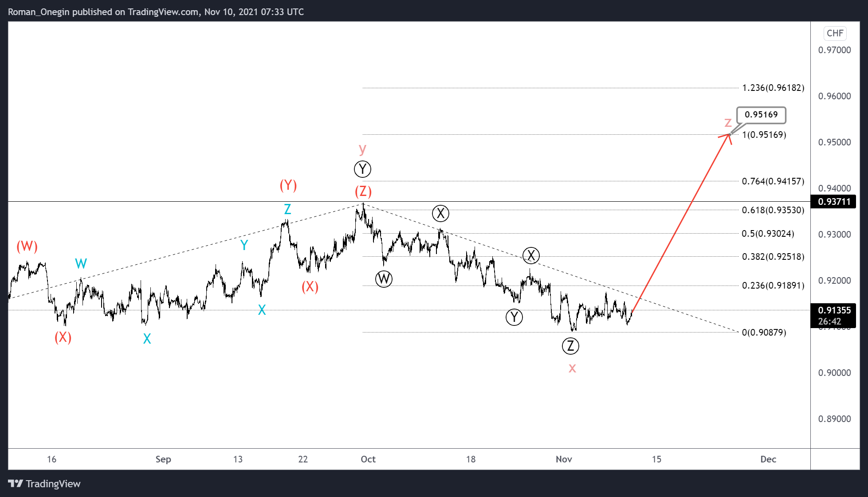Click the 1.236(0.96182) Fibonacci level label
Screen dimensions: 868x497
[773, 88]
